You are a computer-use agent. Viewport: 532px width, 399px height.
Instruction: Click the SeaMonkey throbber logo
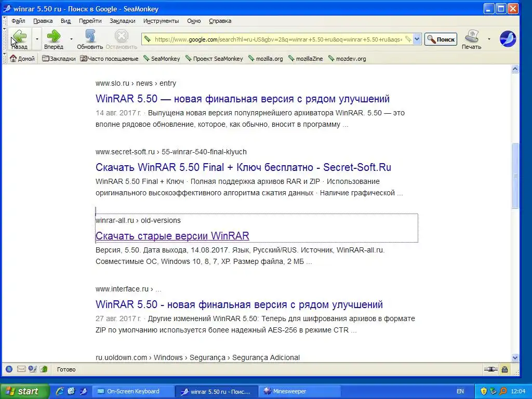(x=508, y=38)
